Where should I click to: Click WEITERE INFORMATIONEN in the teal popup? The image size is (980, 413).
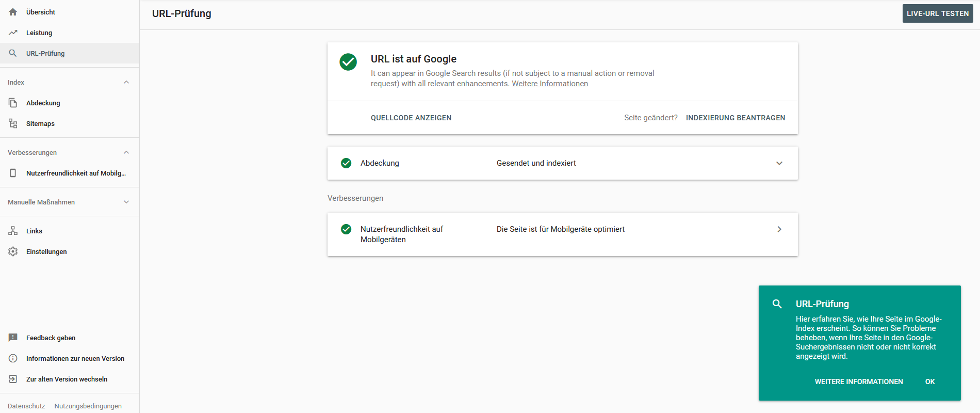[859, 382]
